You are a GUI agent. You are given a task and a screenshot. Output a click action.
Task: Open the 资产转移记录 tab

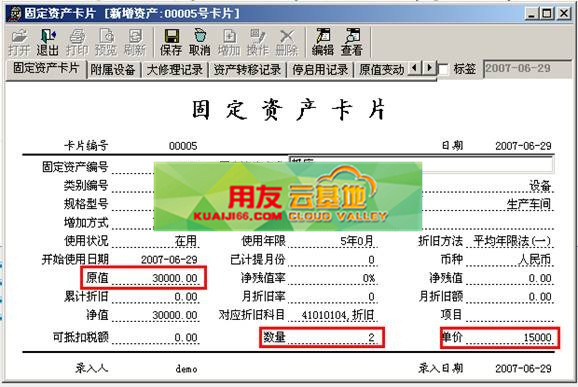(247, 70)
